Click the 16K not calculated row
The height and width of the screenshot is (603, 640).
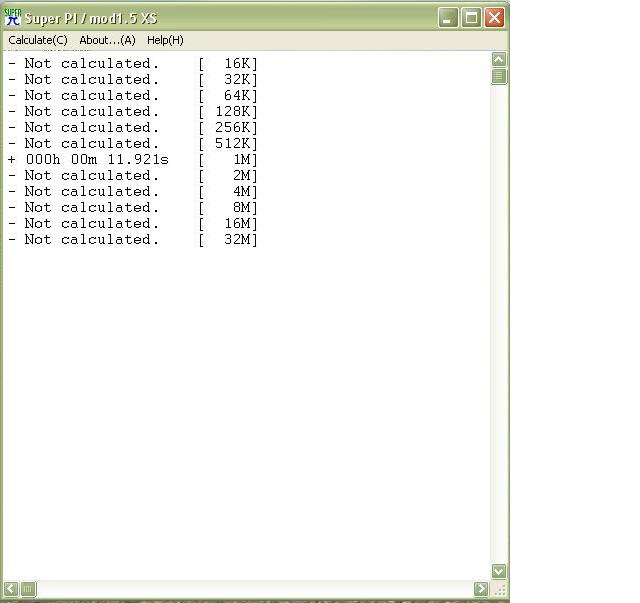133,64
